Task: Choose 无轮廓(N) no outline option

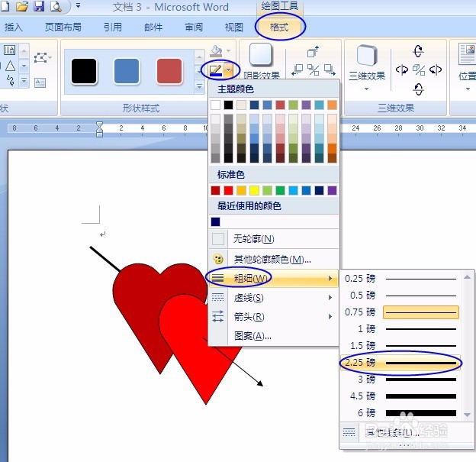Action: click(x=274, y=239)
